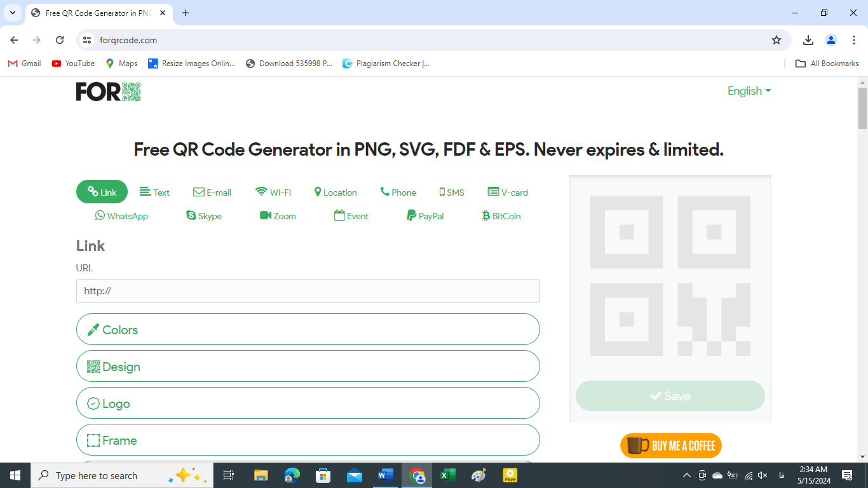
Task: Expand the Frame section
Action: coord(308,440)
